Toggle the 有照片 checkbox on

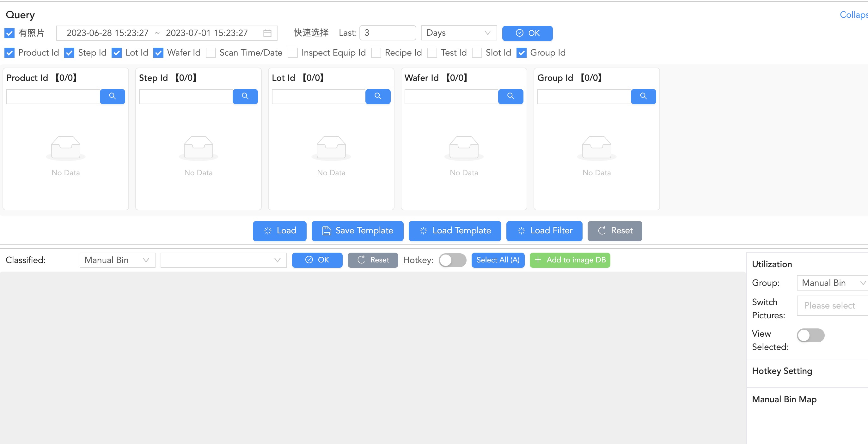click(9, 33)
